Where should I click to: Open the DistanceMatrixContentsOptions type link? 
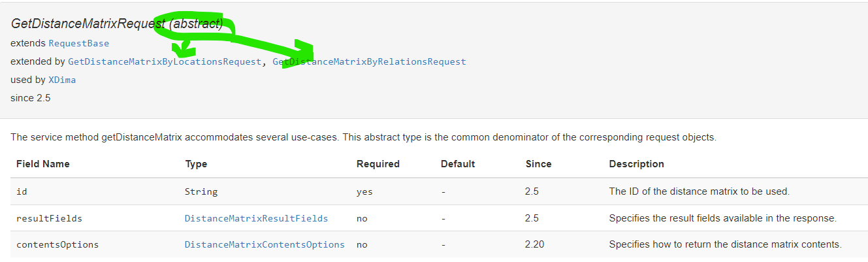tap(265, 244)
